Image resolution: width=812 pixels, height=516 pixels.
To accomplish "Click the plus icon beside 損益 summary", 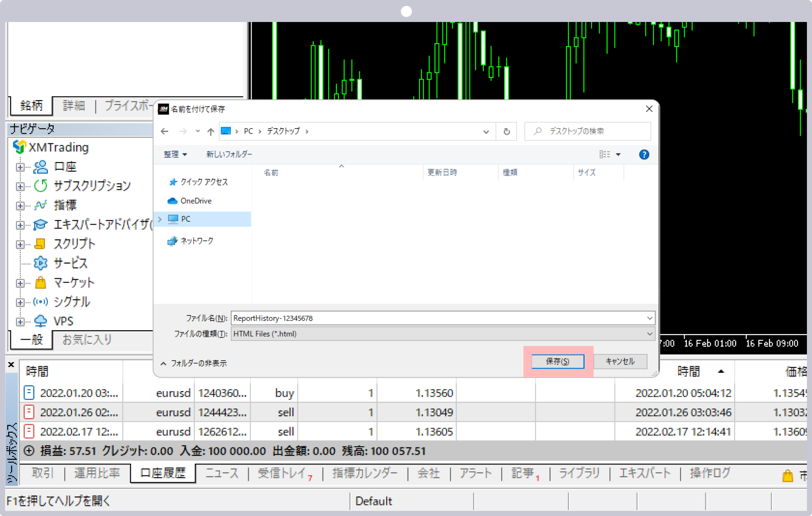I will [x=29, y=451].
